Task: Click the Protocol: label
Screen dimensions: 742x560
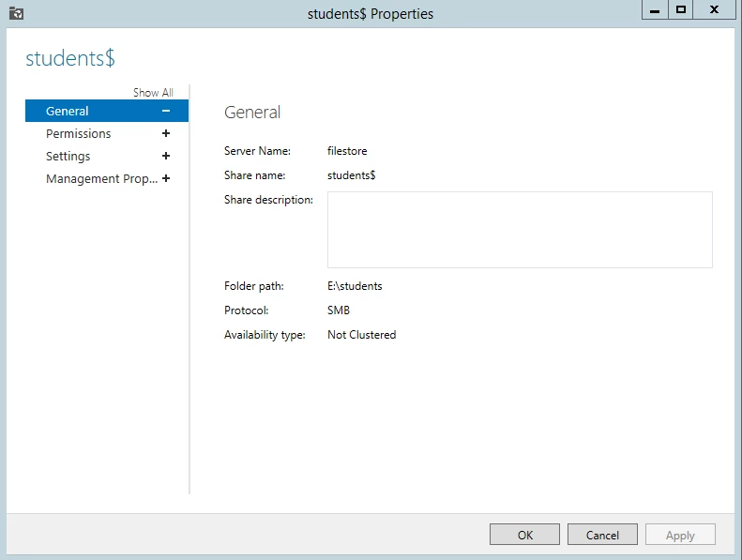Action: [x=246, y=310]
